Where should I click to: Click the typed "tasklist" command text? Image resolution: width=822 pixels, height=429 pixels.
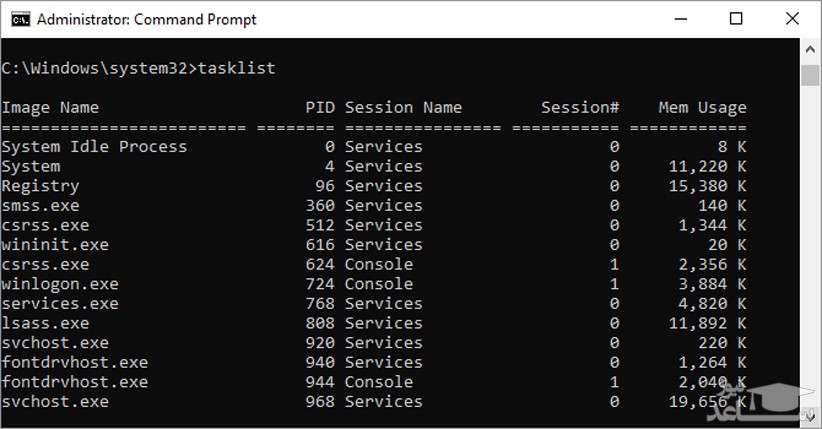pos(236,68)
